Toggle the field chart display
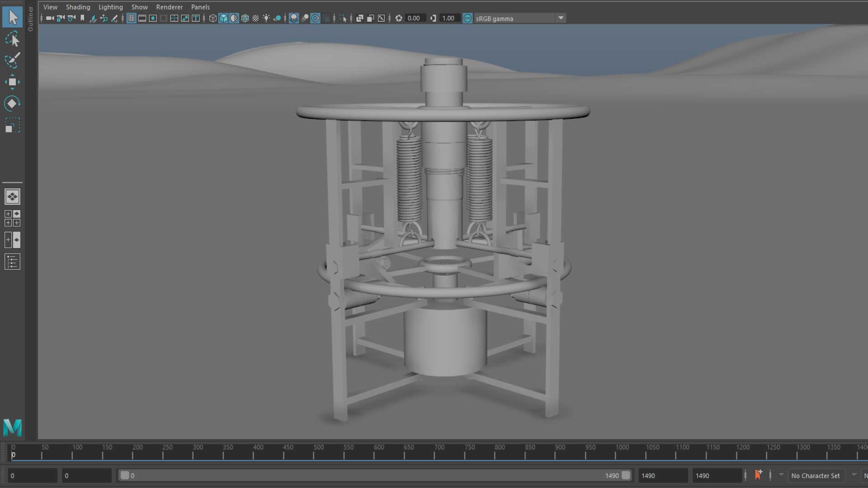Image resolution: width=868 pixels, height=488 pixels. tap(174, 18)
